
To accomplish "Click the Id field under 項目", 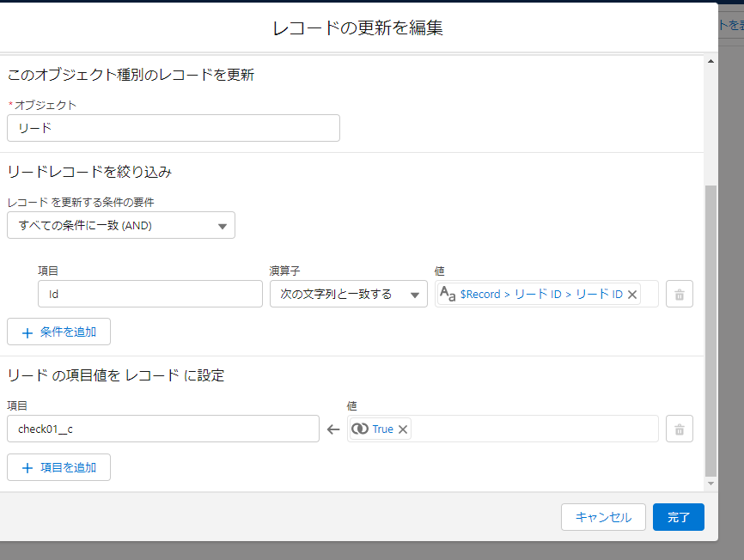I will coord(150,294).
